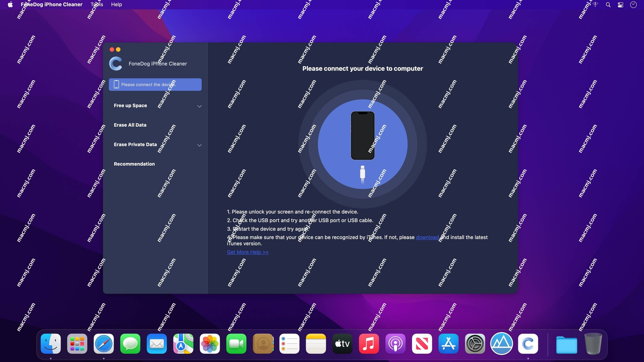Open the Tools menu

(x=97, y=4)
